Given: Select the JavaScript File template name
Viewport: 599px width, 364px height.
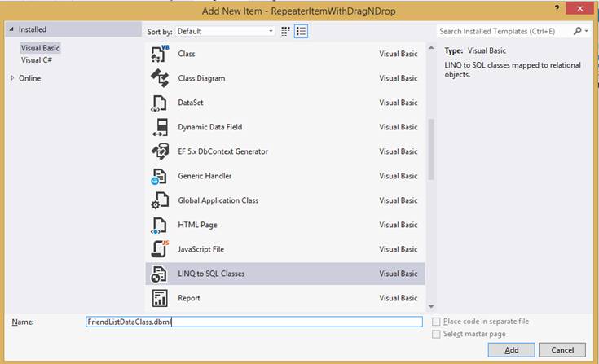Looking at the screenshot, I should (200, 249).
